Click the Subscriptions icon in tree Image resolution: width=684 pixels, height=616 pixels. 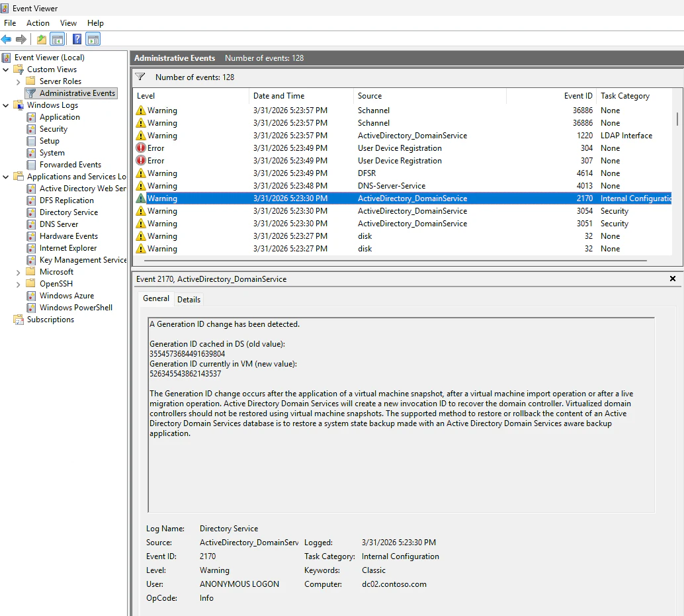[x=19, y=320]
